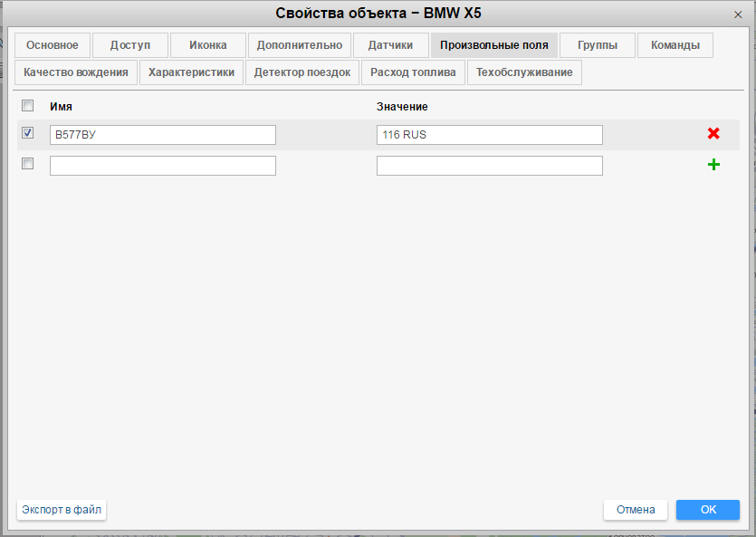
Task: Click Экспорт в файл button
Action: point(62,510)
